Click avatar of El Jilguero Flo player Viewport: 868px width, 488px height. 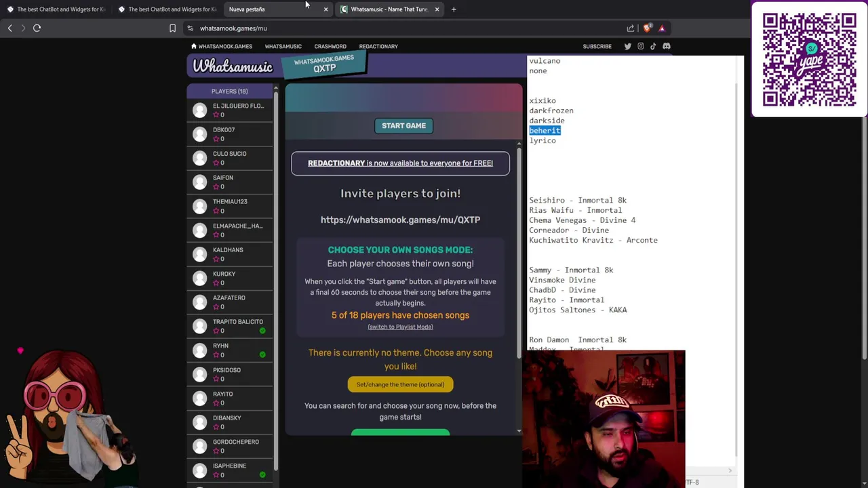point(199,110)
